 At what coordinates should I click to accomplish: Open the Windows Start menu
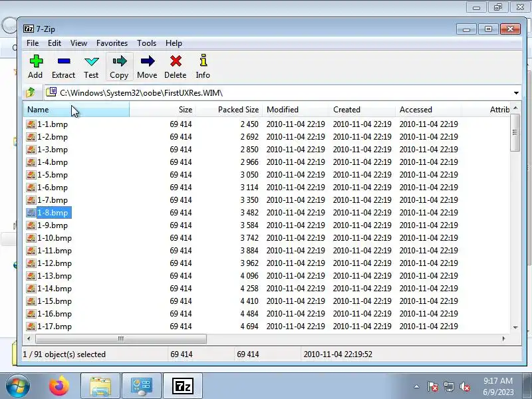[x=17, y=386]
